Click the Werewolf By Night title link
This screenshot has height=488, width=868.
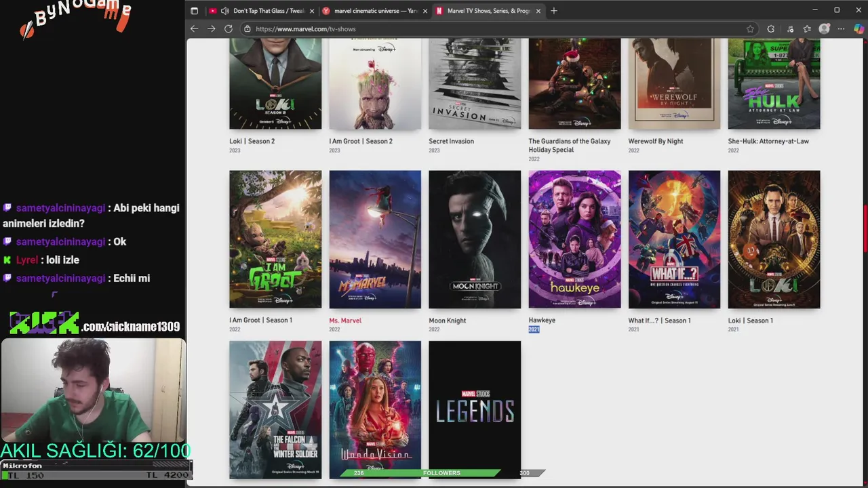coord(656,141)
